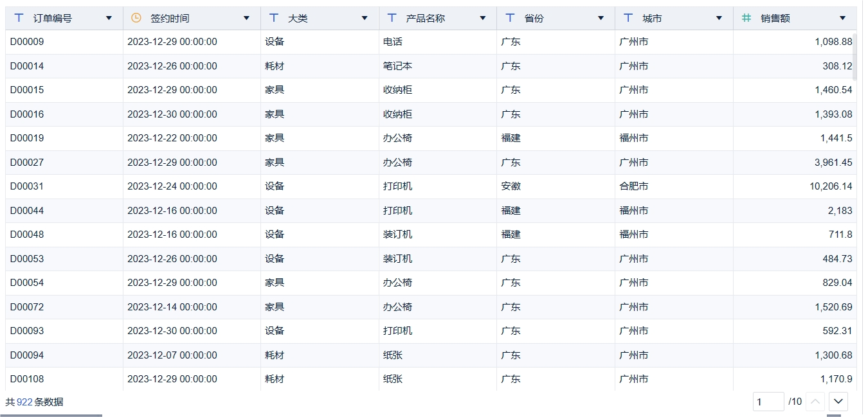The width and height of the screenshot is (868, 417).
Task: Click the 922 total records count
Action: pos(24,402)
